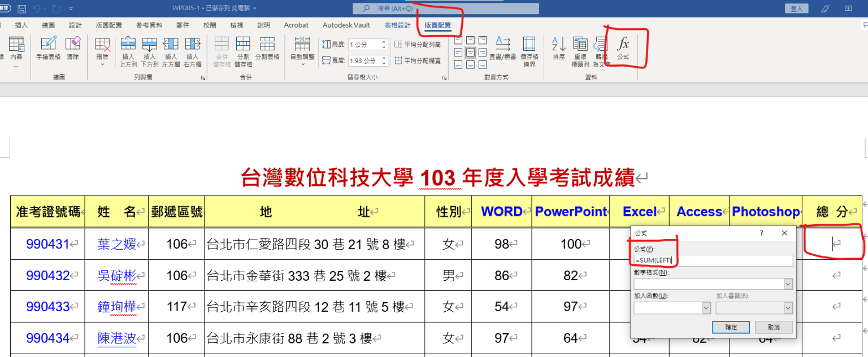Increase row 高度 with up arrow
The width and height of the screenshot is (868, 357).
(384, 42)
